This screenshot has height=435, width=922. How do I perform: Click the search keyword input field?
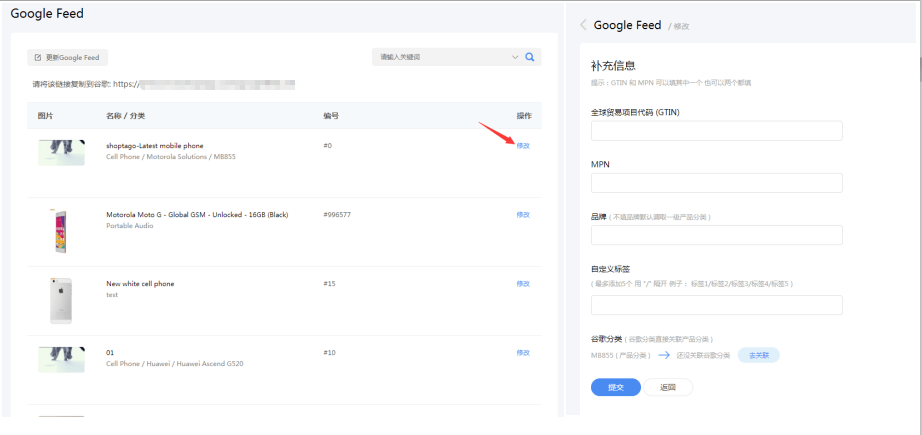click(x=440, y=57)
